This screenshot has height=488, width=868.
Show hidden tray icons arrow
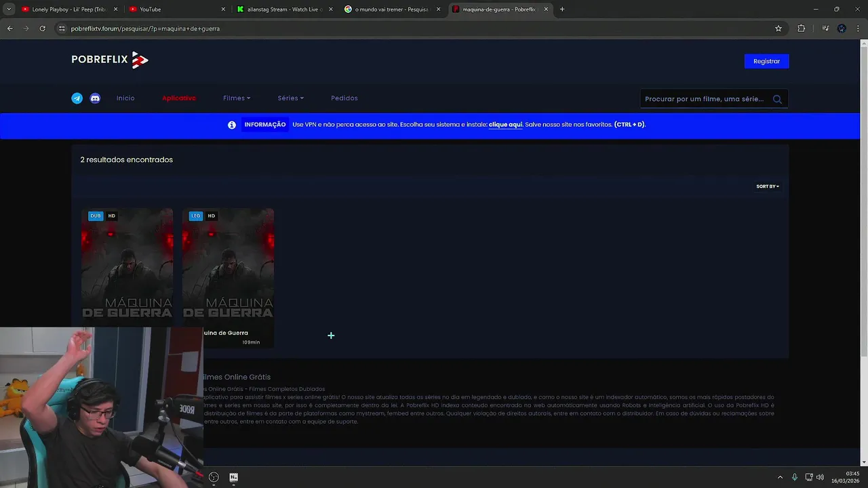(x=780, y=477)
